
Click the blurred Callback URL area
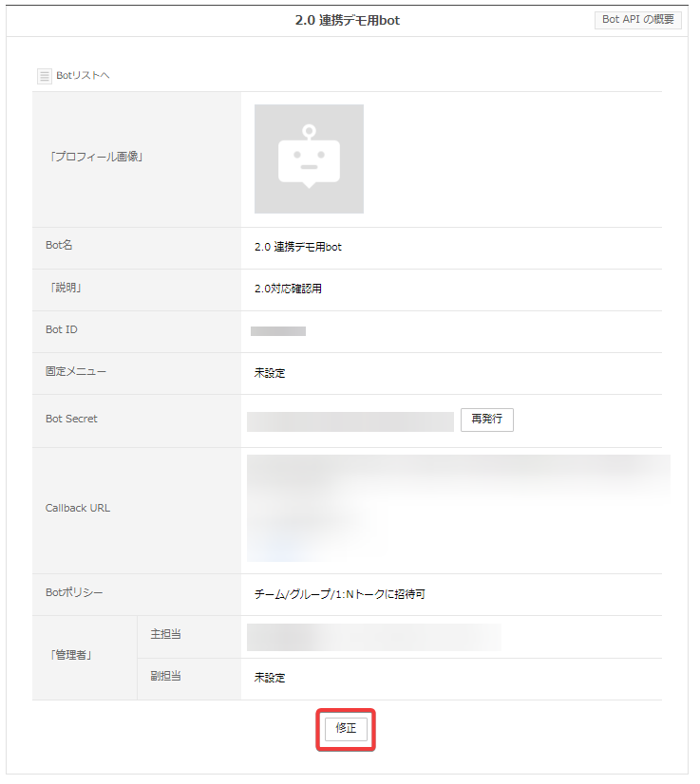pyautogui.click(x=456, y=508)
